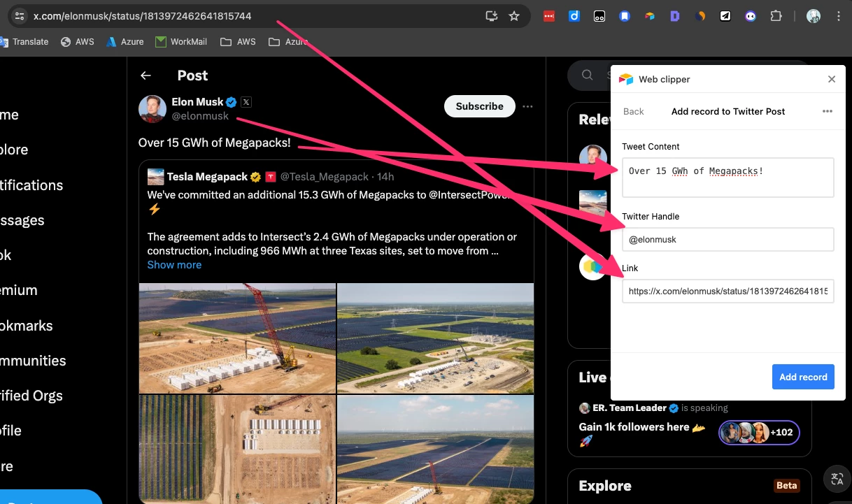Click the blue verified badge beside Elon Musk
The height and width of the screenshot is (504, 852).
point(232,102)
